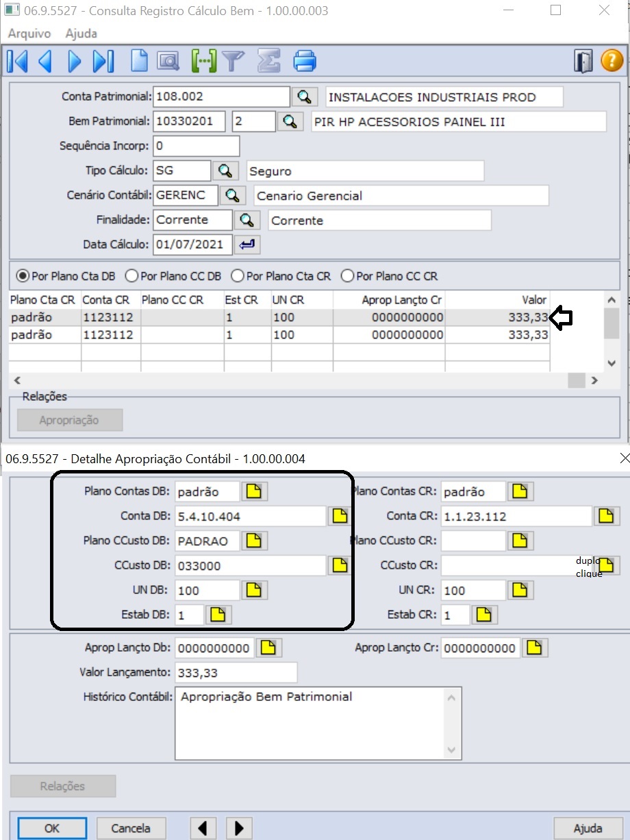Click the exit door toolbar icon

(583, 62)
